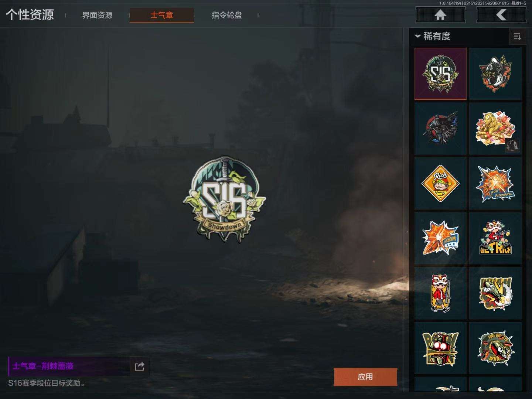
Task: Share the Thorn Rose badge
Action: (139, 366)
